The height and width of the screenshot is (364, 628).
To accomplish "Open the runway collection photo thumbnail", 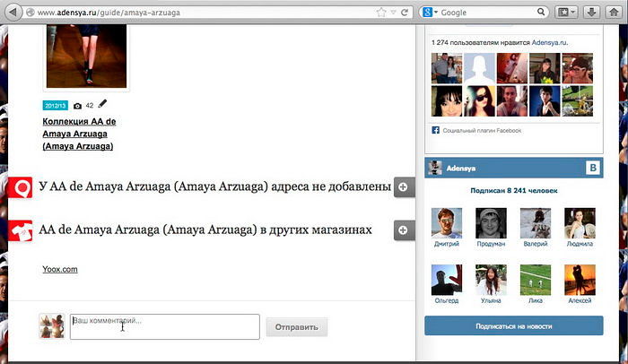I will pos(86,56).
